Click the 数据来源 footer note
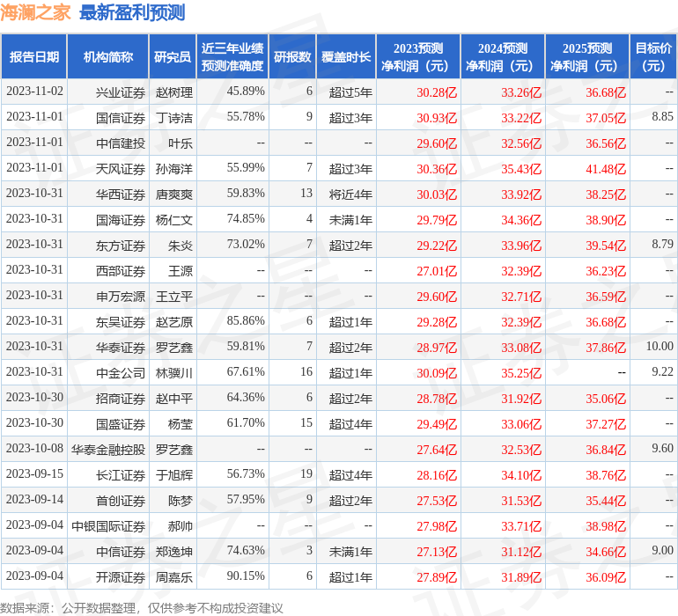678x616 pixels. [142, 608]
